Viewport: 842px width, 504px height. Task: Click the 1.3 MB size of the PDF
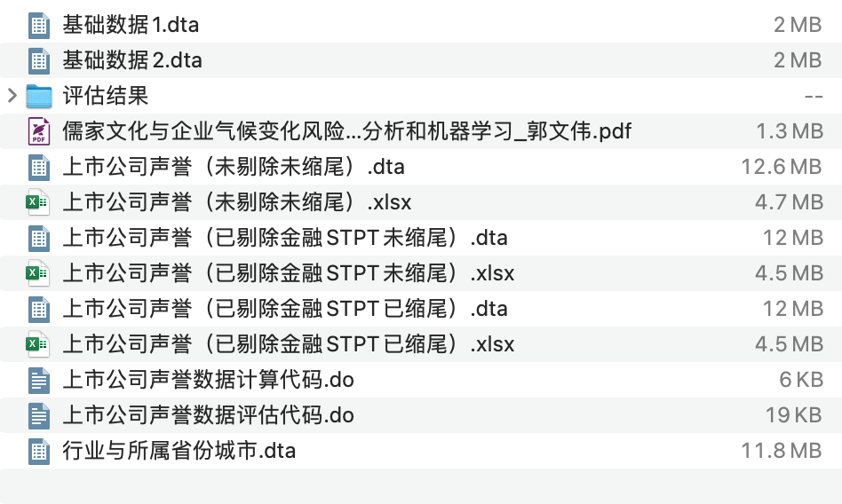coord(789,131)
